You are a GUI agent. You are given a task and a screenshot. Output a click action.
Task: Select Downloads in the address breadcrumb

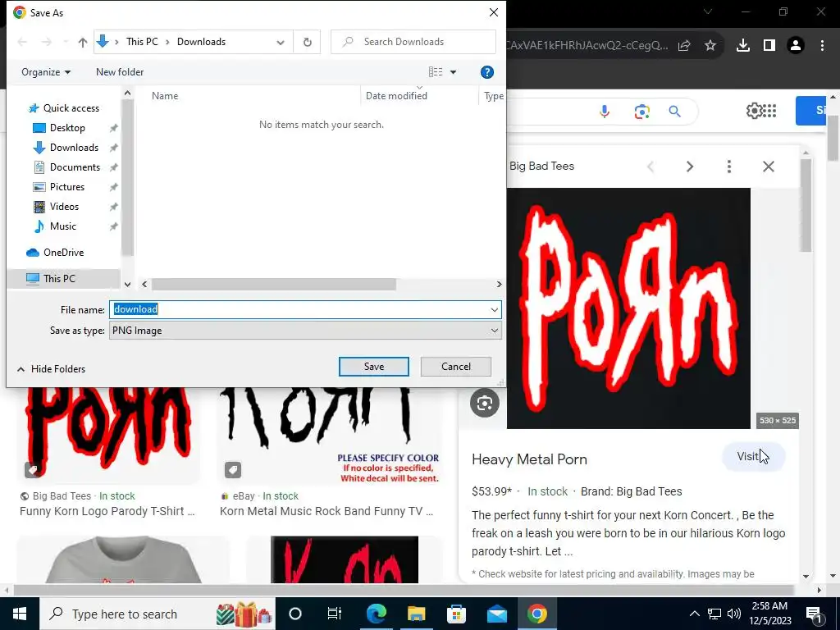(202, 42)
